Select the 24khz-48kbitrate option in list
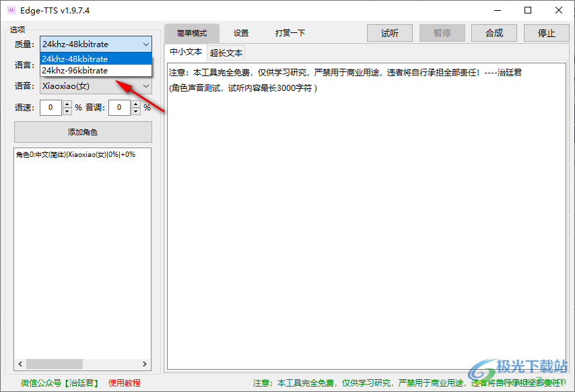The height and width of the screenshot is (392, 575). (x=96, y=59)
